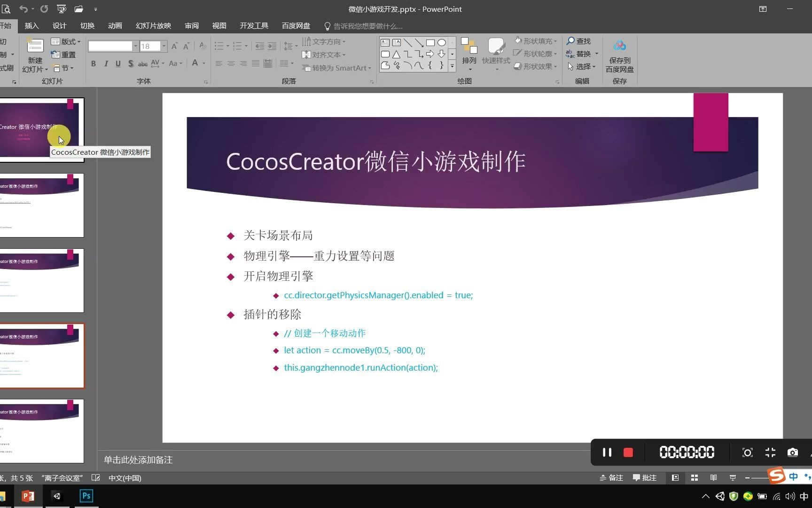
Task: Open the Animations (动画) tab
Action: [x=115, y=26]
